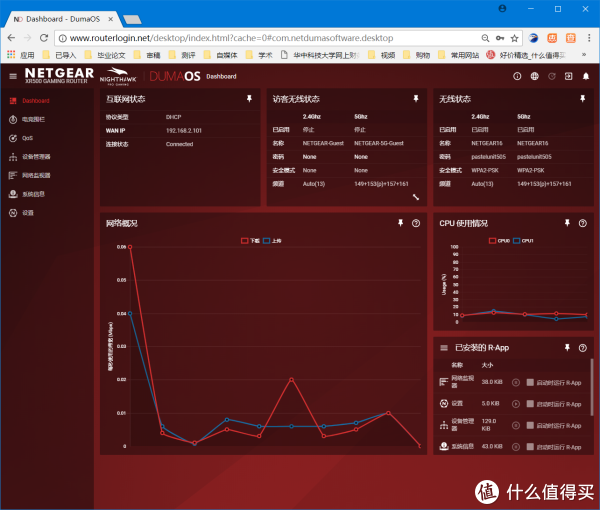Viewport: 600px width, 510px height.
Task: Click the resize handle on 访客无线状态 panel
Action: click(x=416, y=197)
